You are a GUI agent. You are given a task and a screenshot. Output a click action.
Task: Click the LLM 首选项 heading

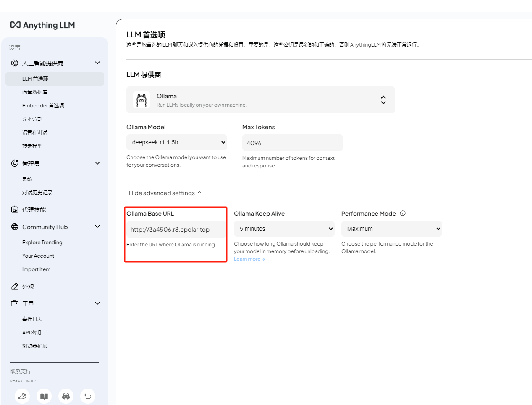pos(146,35)
